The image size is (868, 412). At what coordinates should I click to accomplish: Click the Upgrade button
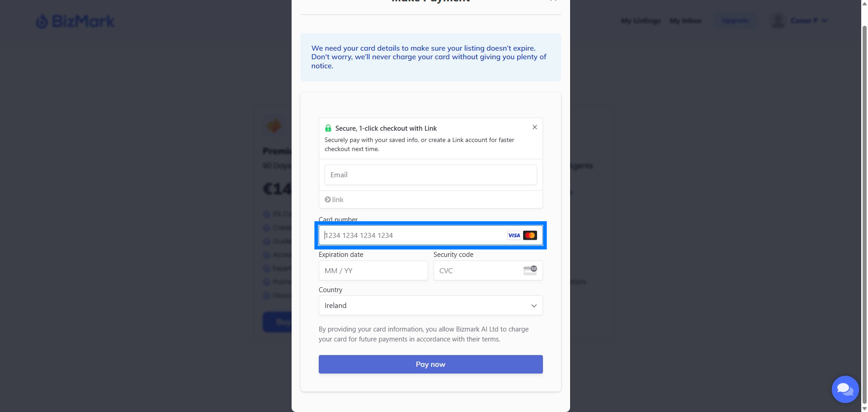tap(735, 21)
